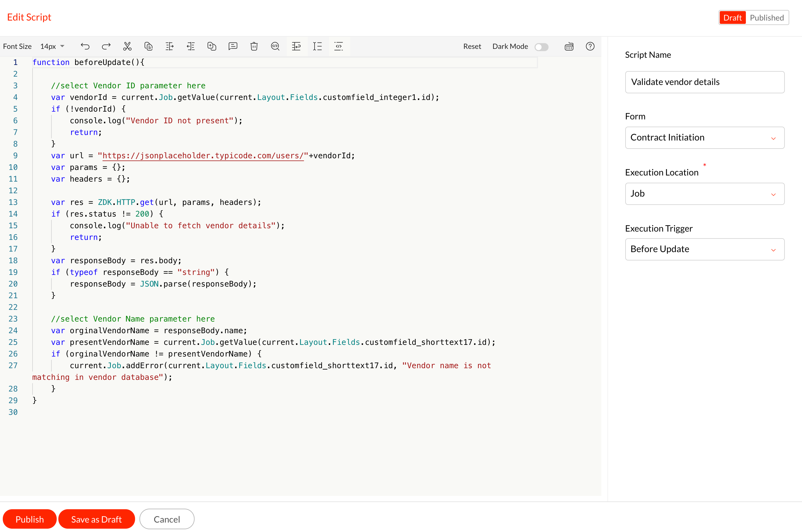Select the Draft status toggle

pos(733,18)
